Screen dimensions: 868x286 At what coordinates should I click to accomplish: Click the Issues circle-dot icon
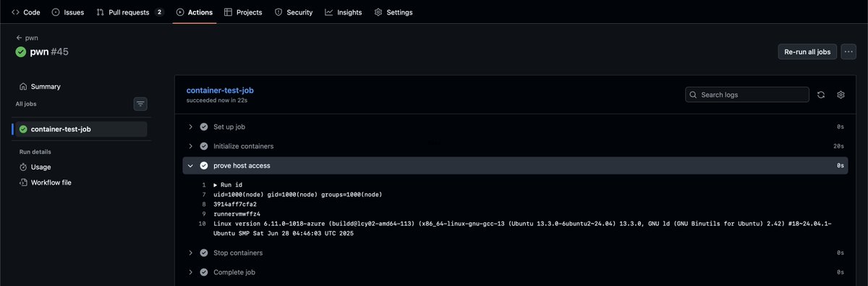coord(56,12)
